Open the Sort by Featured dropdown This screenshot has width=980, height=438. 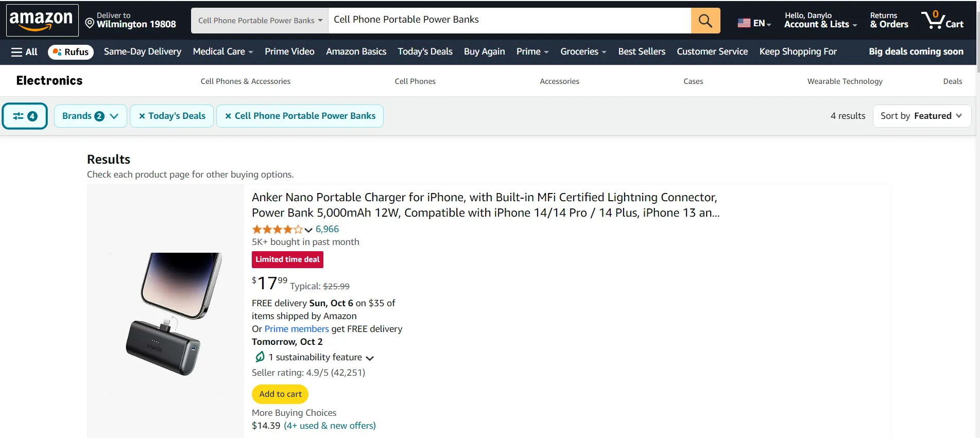click(x=922, y=116)
